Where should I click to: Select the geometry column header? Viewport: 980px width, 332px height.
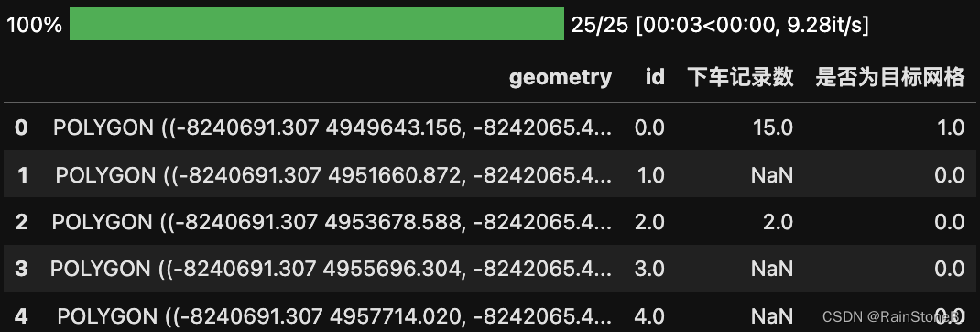point(560,78)
